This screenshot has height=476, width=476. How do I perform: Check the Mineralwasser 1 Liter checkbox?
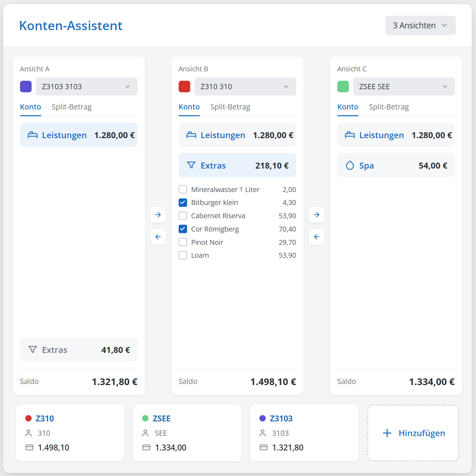(x=183, y=190)
